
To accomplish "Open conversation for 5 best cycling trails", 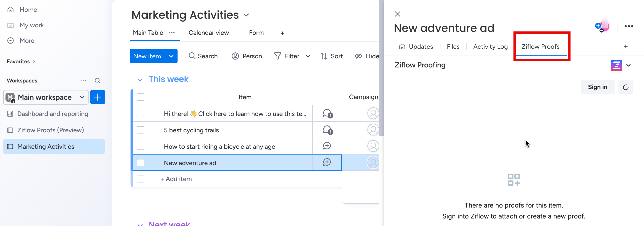I will pyautogui.click(x=327, y=130).
